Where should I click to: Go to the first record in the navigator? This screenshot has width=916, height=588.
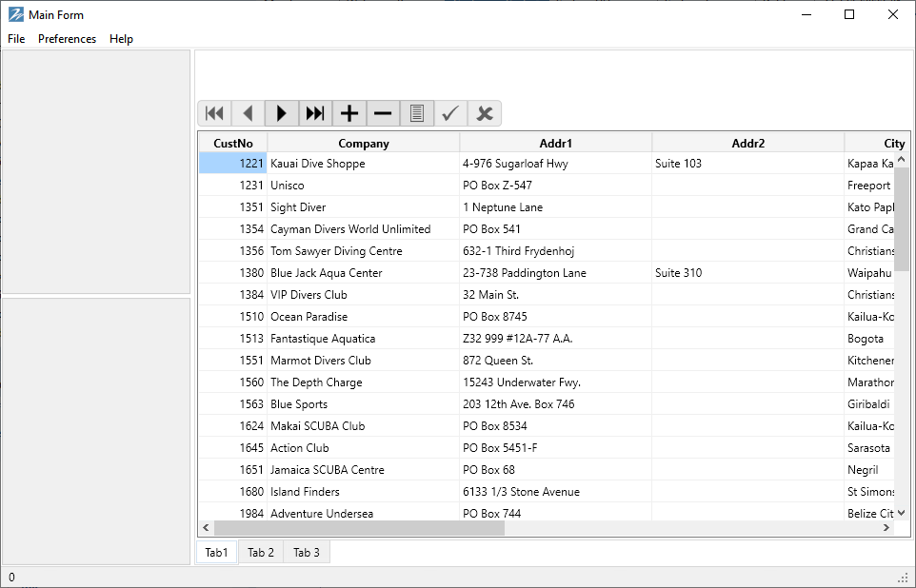pos(215,113)
